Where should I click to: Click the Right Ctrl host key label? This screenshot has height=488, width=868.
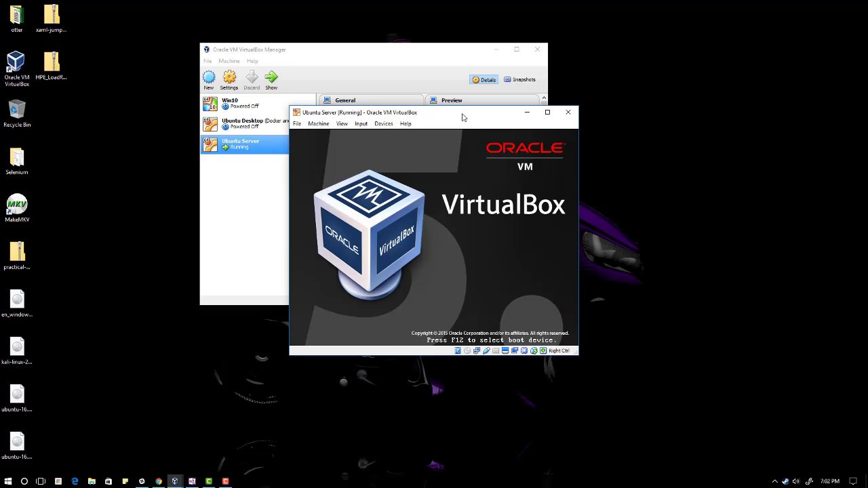click(559, 350)
